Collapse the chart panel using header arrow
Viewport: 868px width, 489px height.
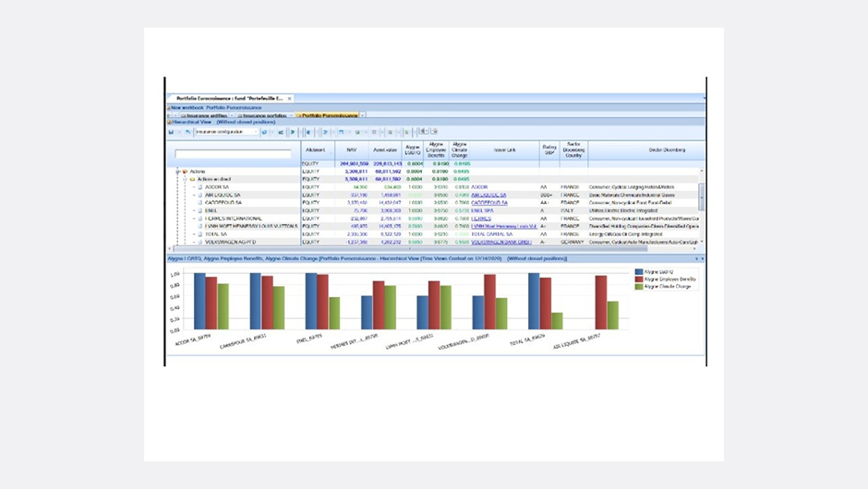coord(696,259)
